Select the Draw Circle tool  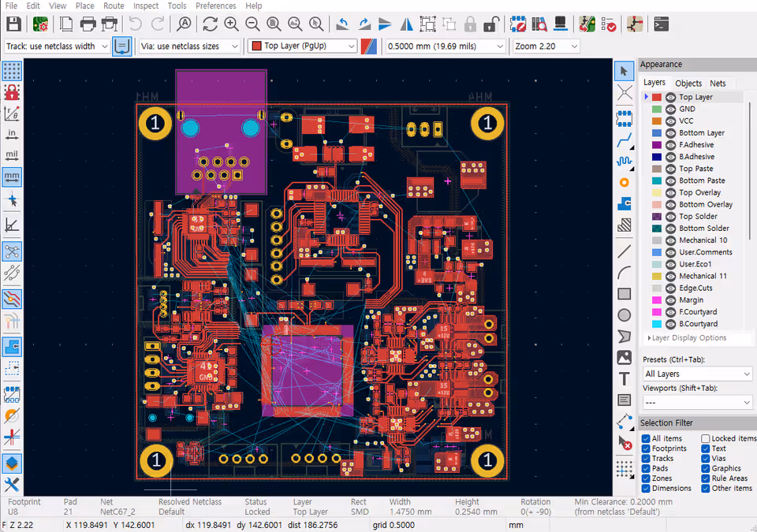[x=625, y=315]
